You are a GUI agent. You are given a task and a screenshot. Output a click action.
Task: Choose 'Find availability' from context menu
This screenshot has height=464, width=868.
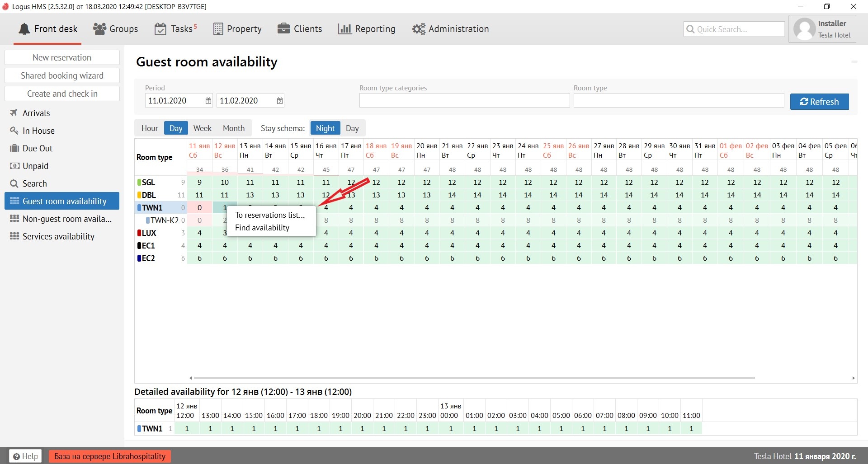[262, 228]
